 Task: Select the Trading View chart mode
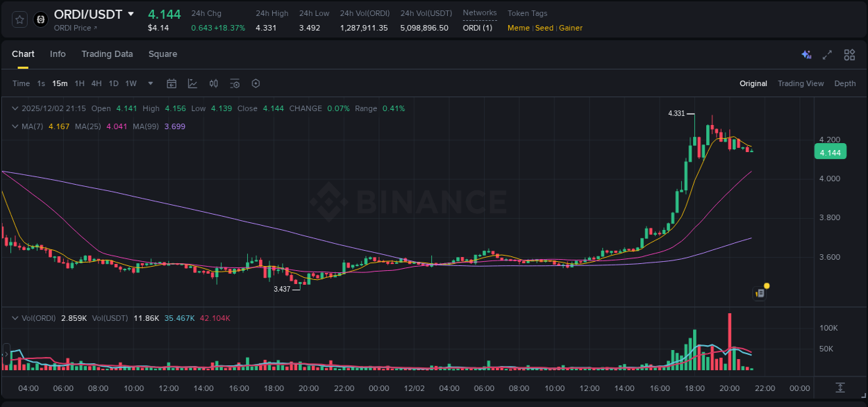[801, 83]
